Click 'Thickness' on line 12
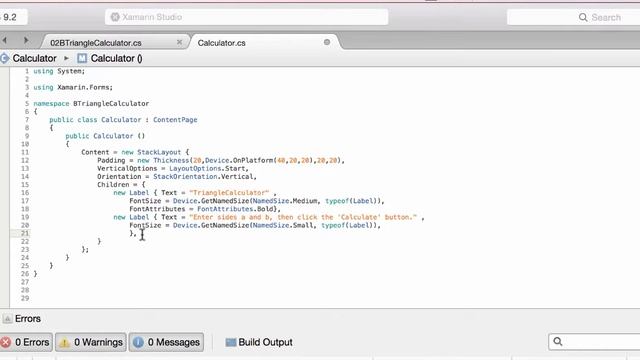Image resolution: width=640 pixels, height=360 pixels. tap(171, 160)
